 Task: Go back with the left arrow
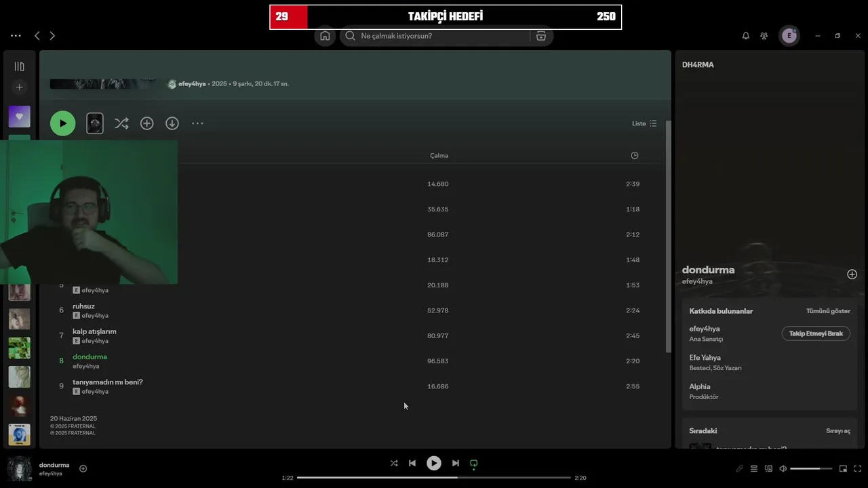(37, 36)
